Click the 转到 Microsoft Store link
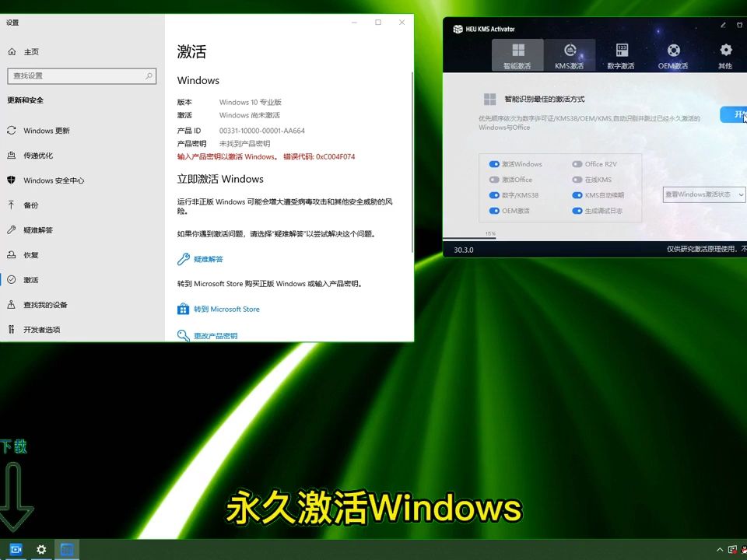 [226, 309]
